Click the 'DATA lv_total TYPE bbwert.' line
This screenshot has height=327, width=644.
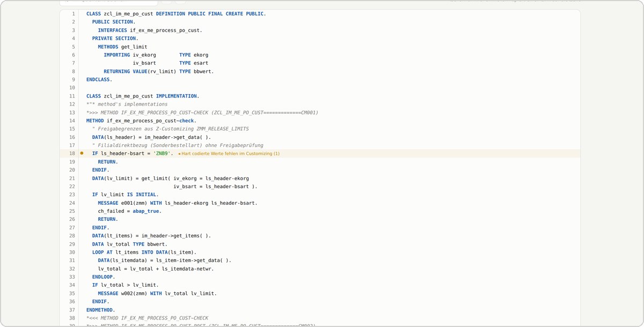[130, 244]
